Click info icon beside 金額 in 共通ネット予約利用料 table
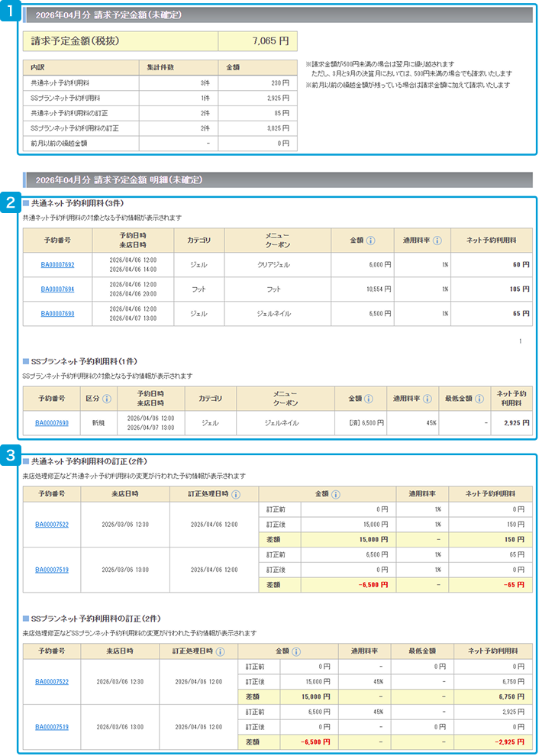This screenshot has height=756, width=542. (x=370, y=240)
